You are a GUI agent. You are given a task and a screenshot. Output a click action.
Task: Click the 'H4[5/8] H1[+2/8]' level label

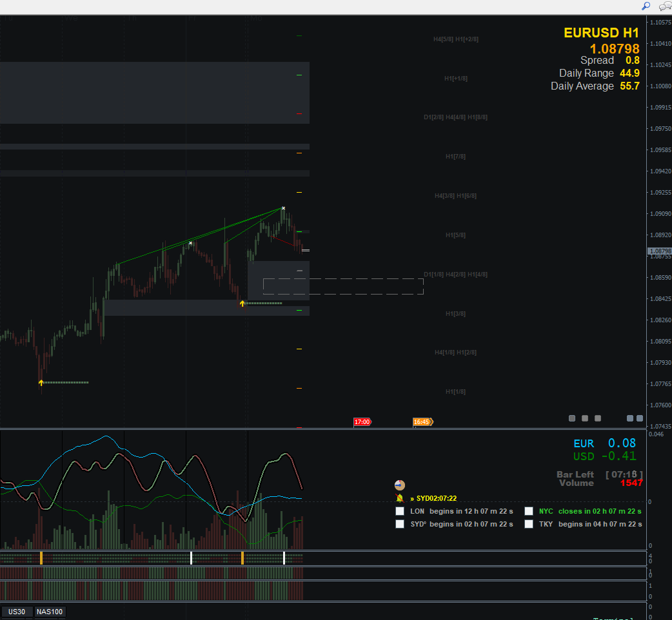(455, 39)
